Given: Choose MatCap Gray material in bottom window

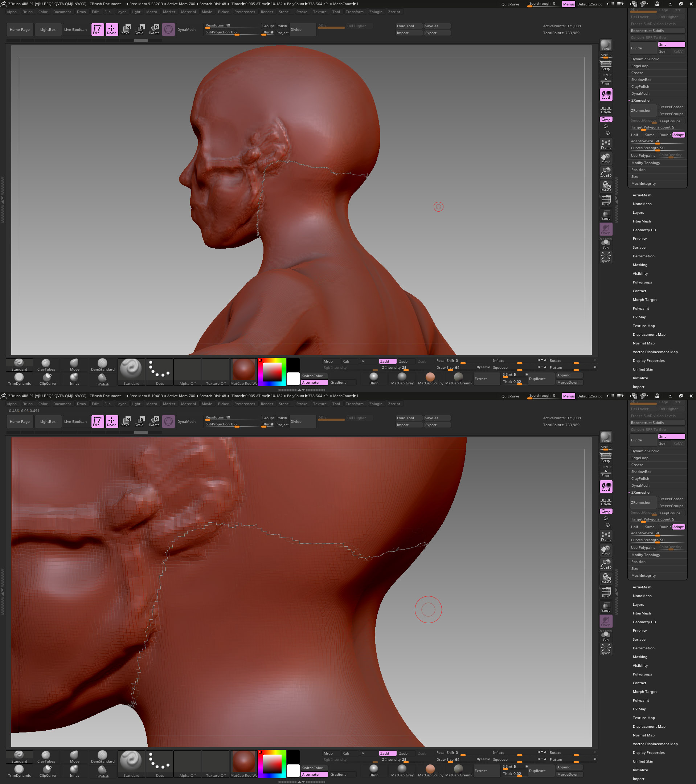Looking at the screenshot, I should [x=402, y=771].
